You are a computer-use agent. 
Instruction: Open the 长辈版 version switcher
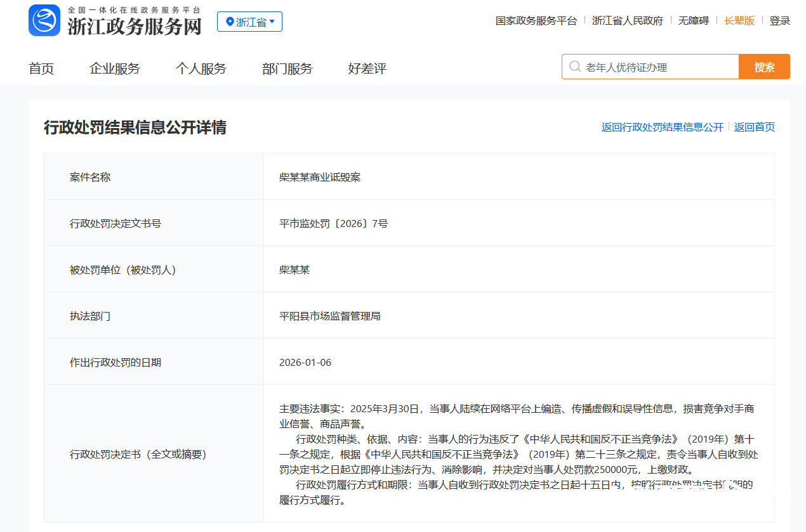point(739,20)
